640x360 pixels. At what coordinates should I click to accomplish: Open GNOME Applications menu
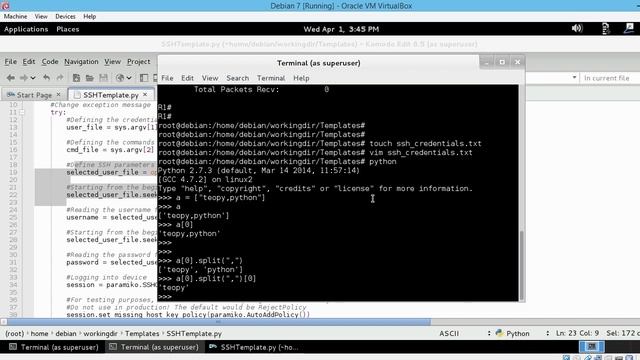tap(26, 29)
